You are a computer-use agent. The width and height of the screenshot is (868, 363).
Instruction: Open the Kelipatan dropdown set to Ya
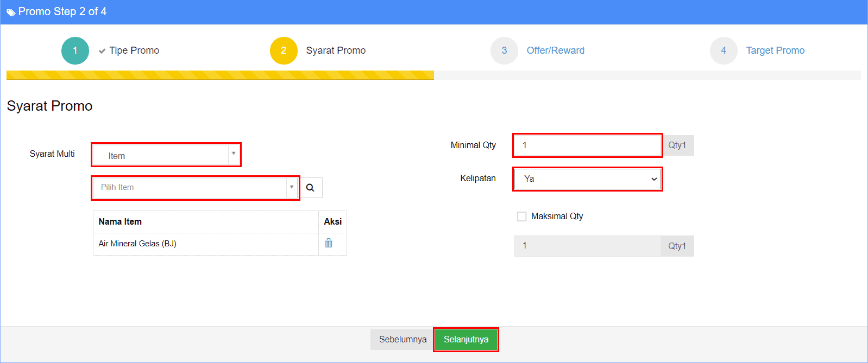coord(587,179)
